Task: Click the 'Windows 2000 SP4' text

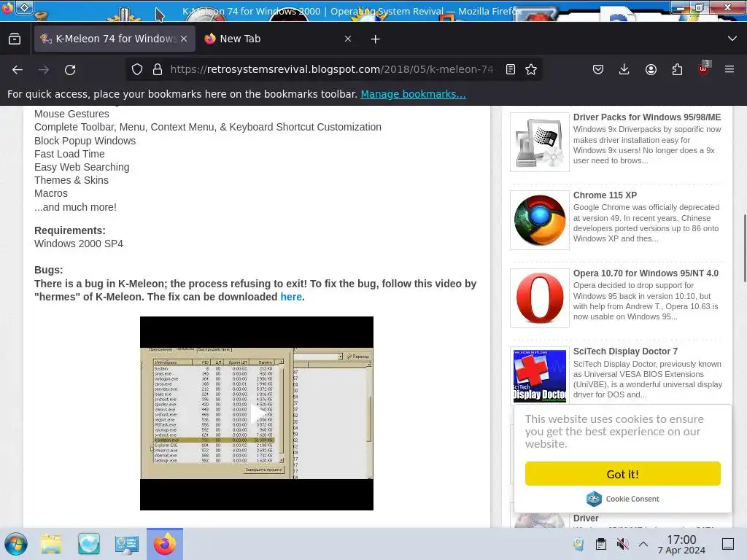Action: click(x=79, y=244)
